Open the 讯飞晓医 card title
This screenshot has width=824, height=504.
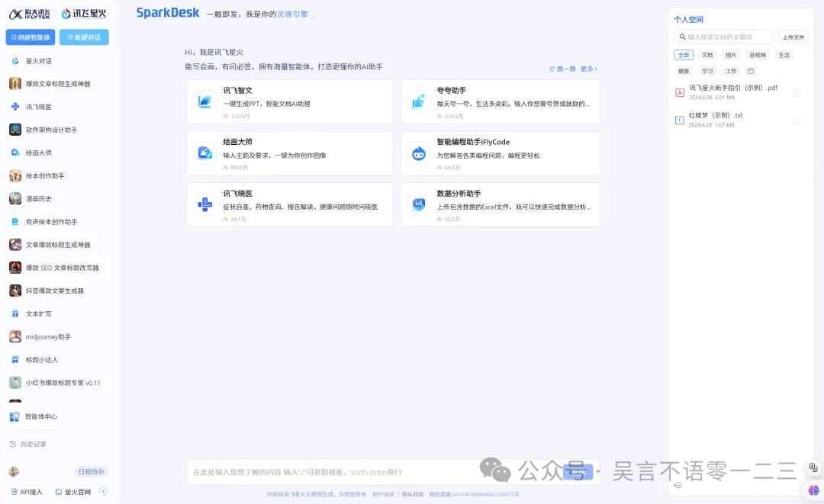click(x=237, y=193)
